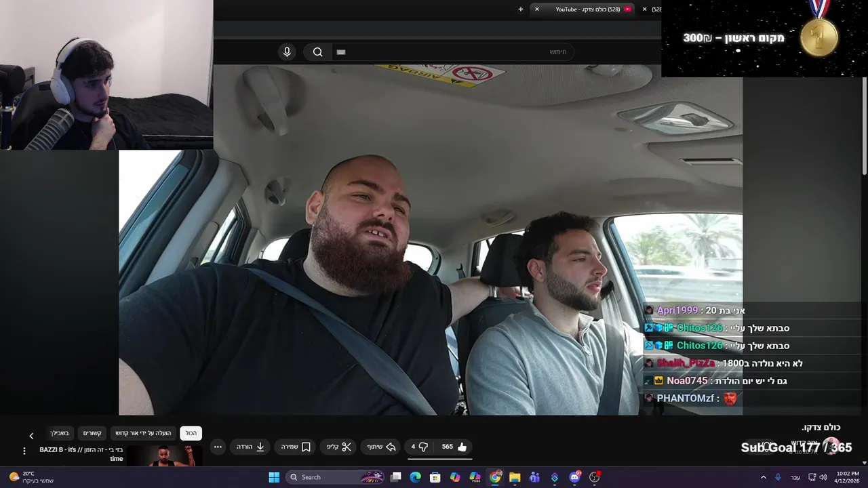Open options menu for BAZZI B video
The width and height of the screenshot is (868, 488).
point(24,451)
